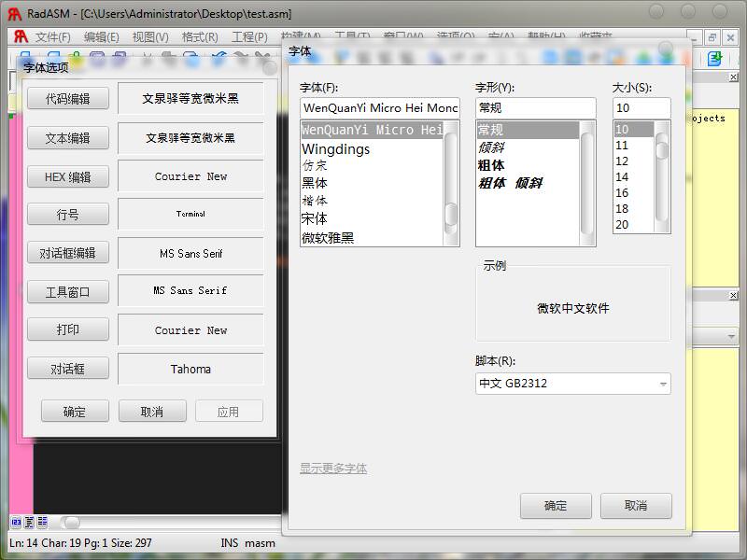Click 取消 in the 字体 dialog

[x=636, y=506]
